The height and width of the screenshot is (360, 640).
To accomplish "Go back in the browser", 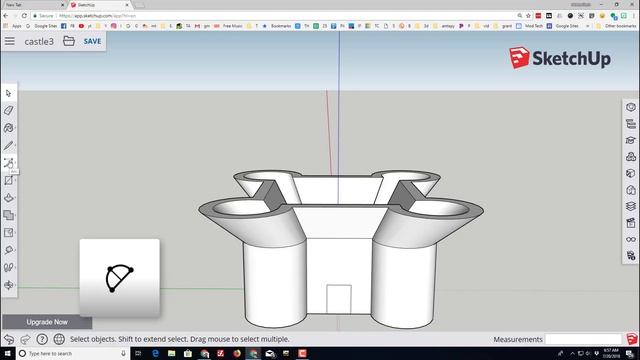I will tap(6, 16).
